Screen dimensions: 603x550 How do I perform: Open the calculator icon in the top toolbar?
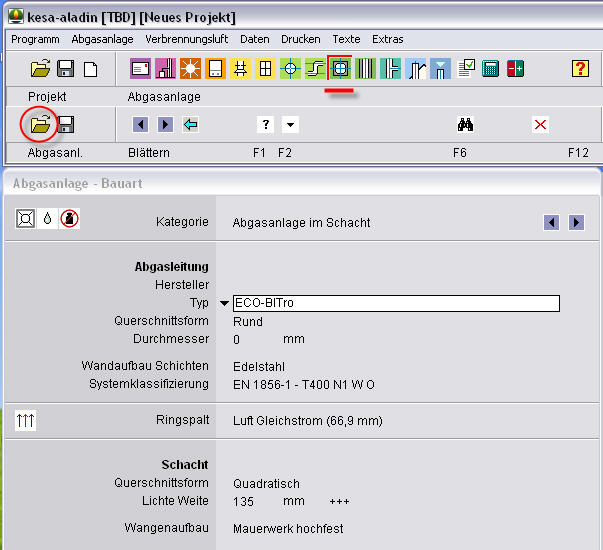tap(490, 69)
